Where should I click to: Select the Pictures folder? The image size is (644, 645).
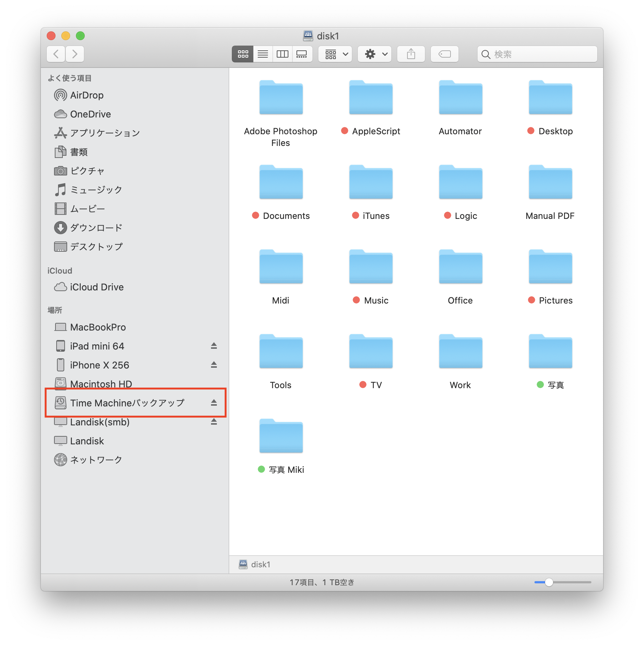coord(550,267)
